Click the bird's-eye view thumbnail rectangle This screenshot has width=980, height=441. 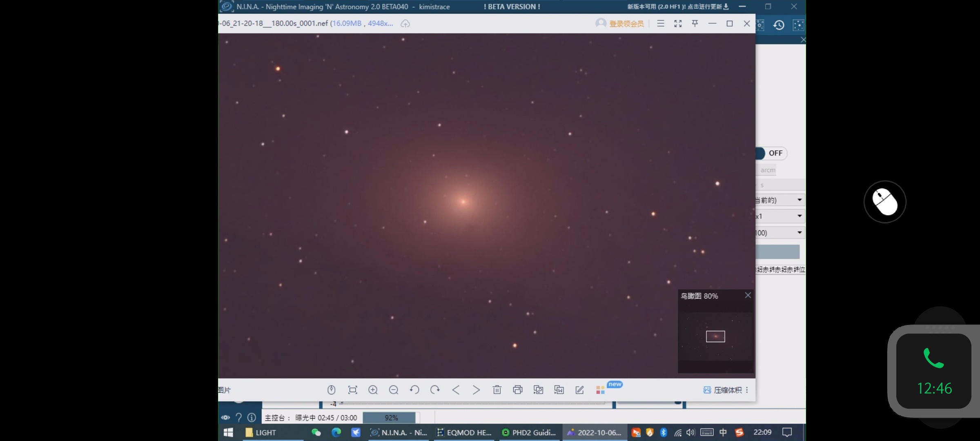715,336
